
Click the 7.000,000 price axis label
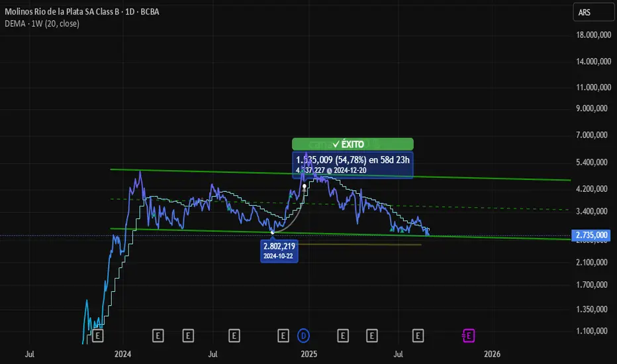point(592,135)
